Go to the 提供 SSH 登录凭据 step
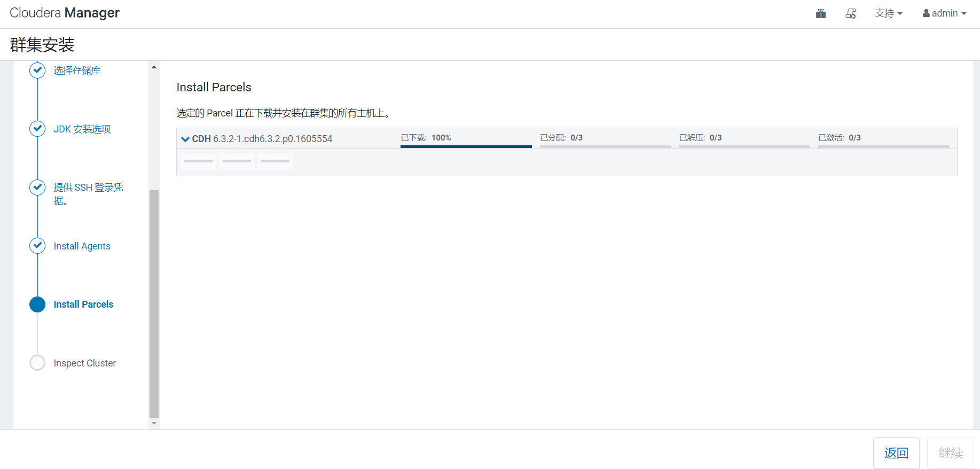This screenshot has width=980, height=469. pos(88,194)
